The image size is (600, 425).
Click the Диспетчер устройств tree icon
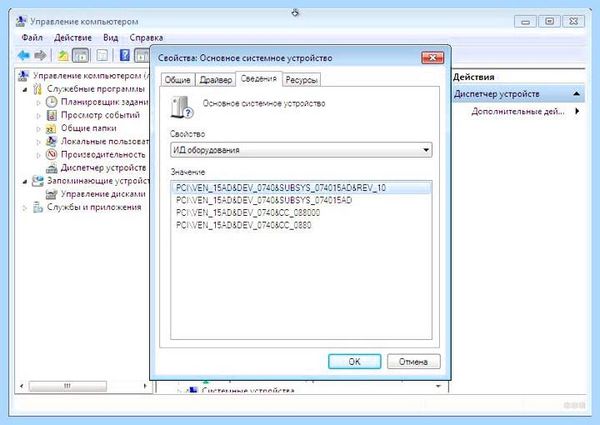(x=51, y=168)
